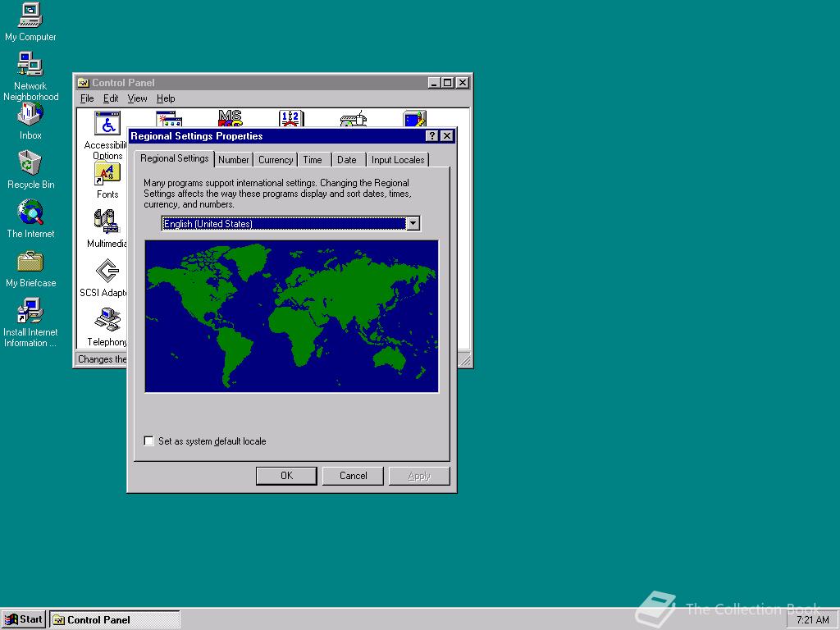This screenshot has height=630, width=840.
Task: Open the Help menu in Control Panel
Action: coord(166,98)
